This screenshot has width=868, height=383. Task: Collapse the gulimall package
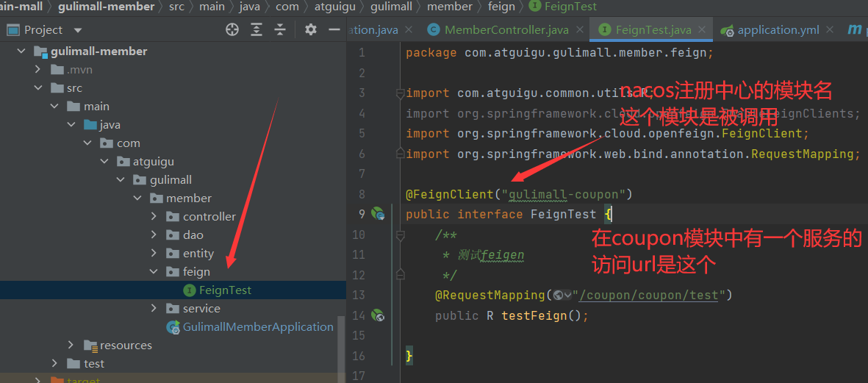[x=121, y=180]
